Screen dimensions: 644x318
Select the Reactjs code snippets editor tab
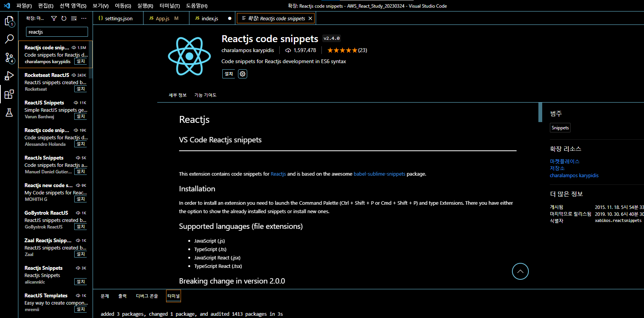[276, 18]
